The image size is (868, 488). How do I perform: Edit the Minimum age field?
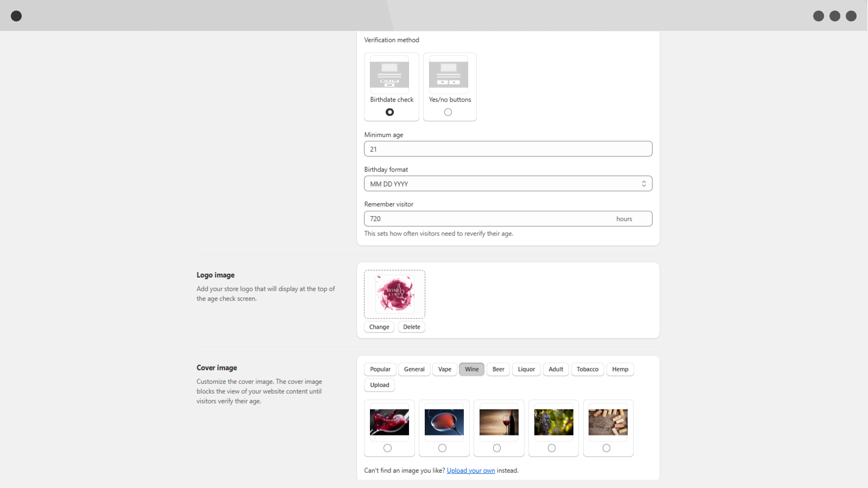tap(508, 149)
